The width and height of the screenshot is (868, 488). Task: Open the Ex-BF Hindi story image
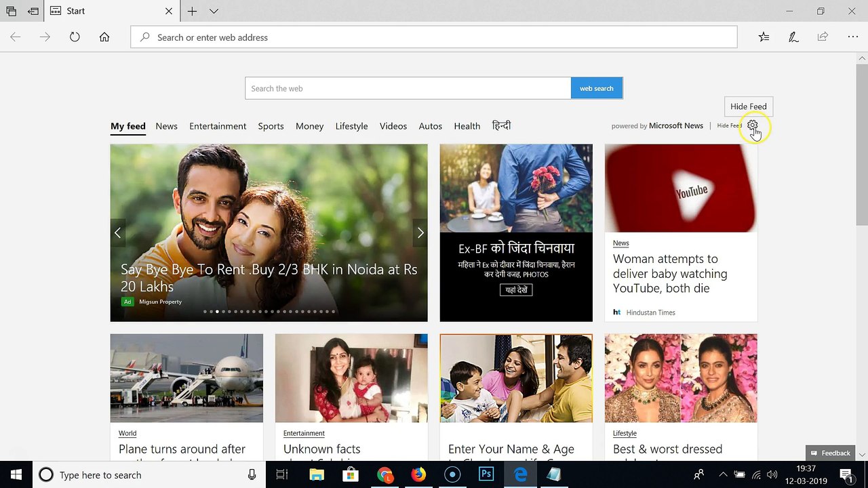pos(516,188)
